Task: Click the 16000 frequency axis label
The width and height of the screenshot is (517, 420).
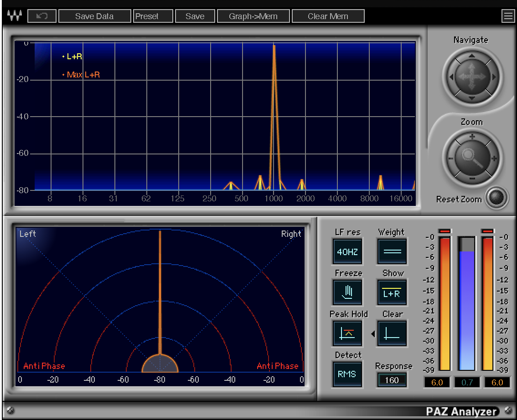Action: point(401,198)
